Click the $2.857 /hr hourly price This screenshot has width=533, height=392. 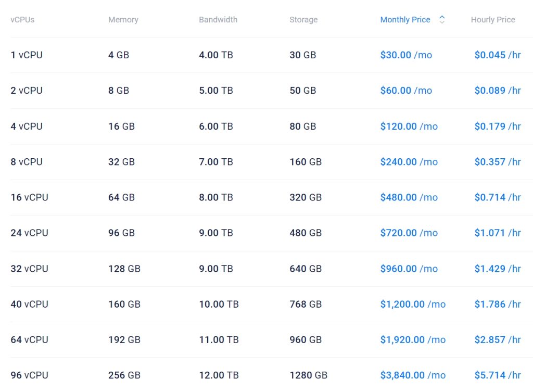pyautogui.click(x=498, y=340)
